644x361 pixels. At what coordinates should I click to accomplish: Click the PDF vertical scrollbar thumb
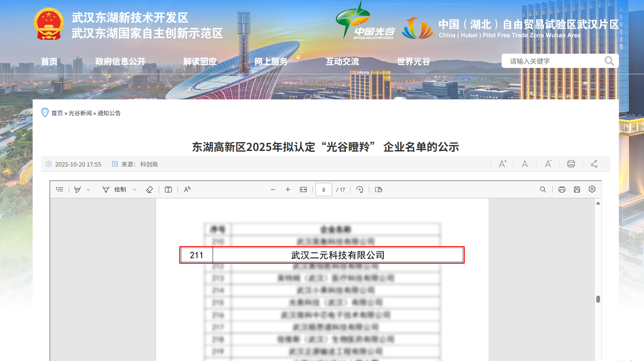point(598,299)
